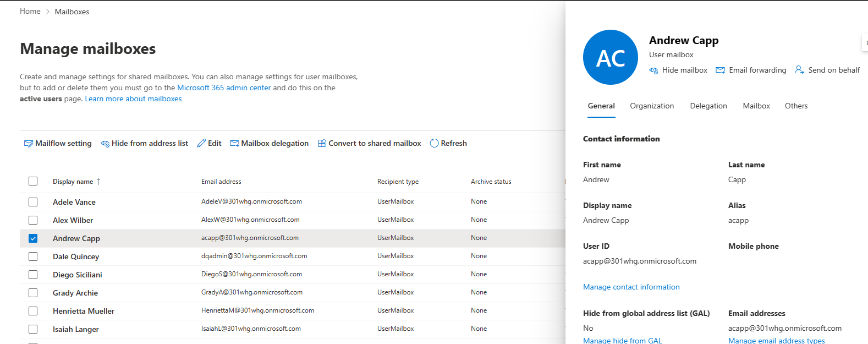The image size is (868, 344).
Task: Open Microsoft 365 admin center link
Action: (x=224, y=88)
